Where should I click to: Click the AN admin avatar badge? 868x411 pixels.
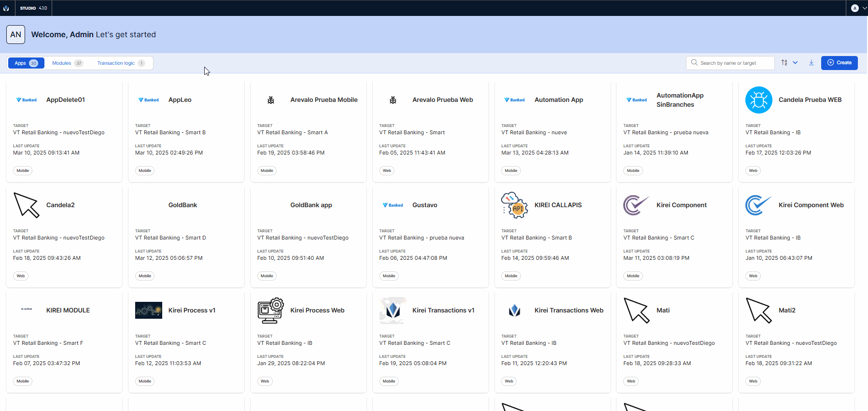click(x=15, y=35)
